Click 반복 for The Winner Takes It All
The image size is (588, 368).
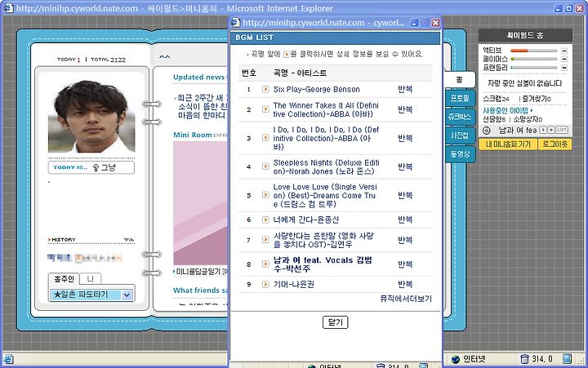pyautogui.click(x=405, y=109)
